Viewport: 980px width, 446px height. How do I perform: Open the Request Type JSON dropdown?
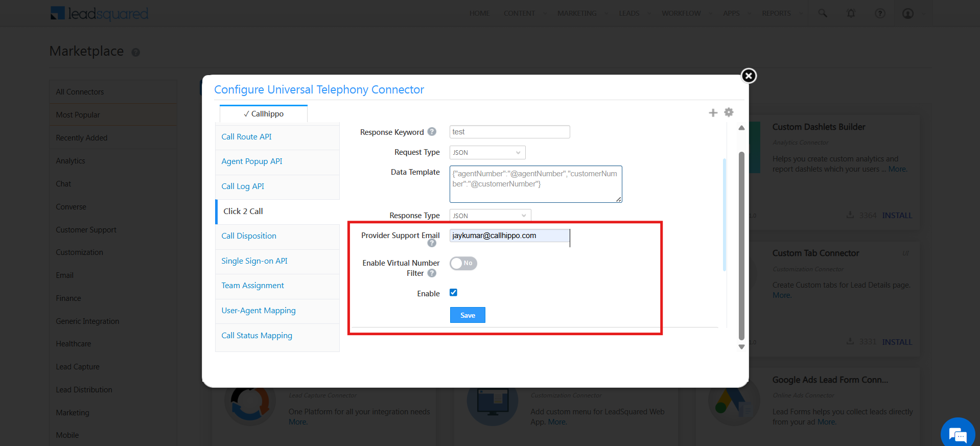[487, 152]
